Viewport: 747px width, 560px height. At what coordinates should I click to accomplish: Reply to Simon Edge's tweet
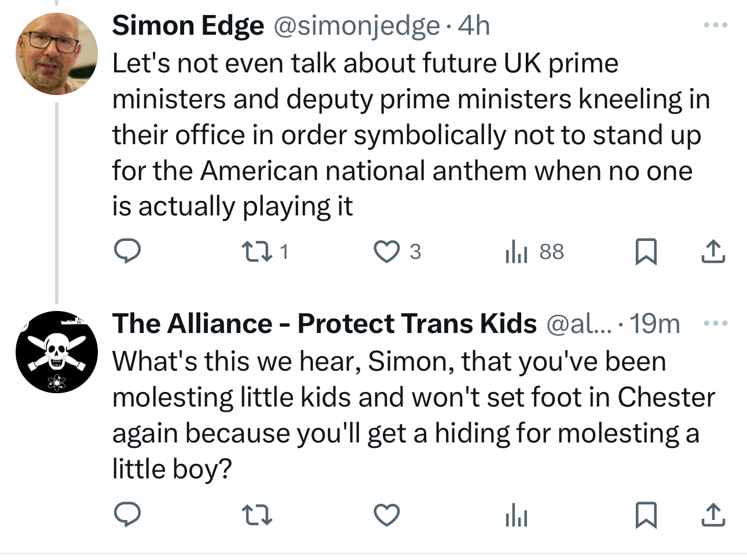pyautogui.click(x=127, y=251)
